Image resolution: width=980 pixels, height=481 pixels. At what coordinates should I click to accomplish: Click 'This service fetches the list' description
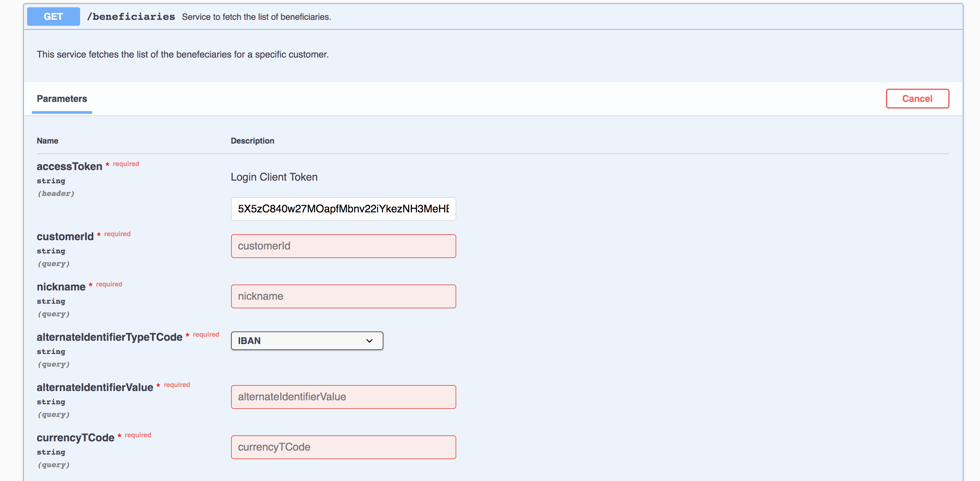pos(183,54)
